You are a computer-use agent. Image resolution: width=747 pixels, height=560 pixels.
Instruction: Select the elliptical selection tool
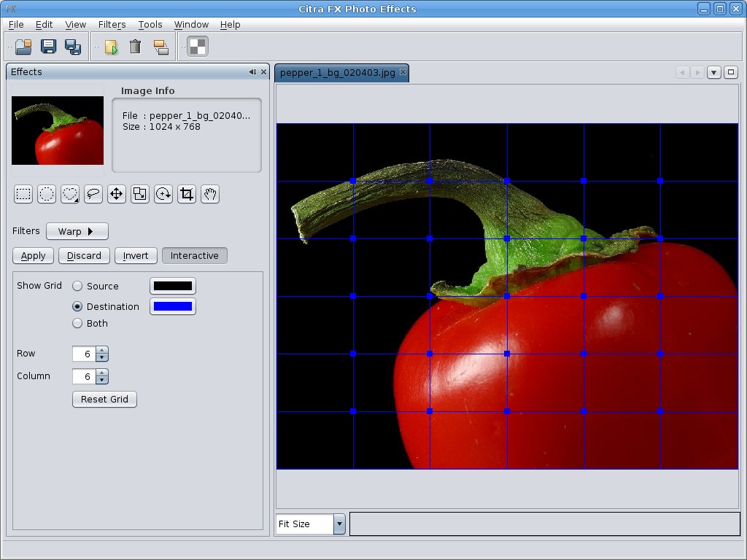click(x=47, y=194)
